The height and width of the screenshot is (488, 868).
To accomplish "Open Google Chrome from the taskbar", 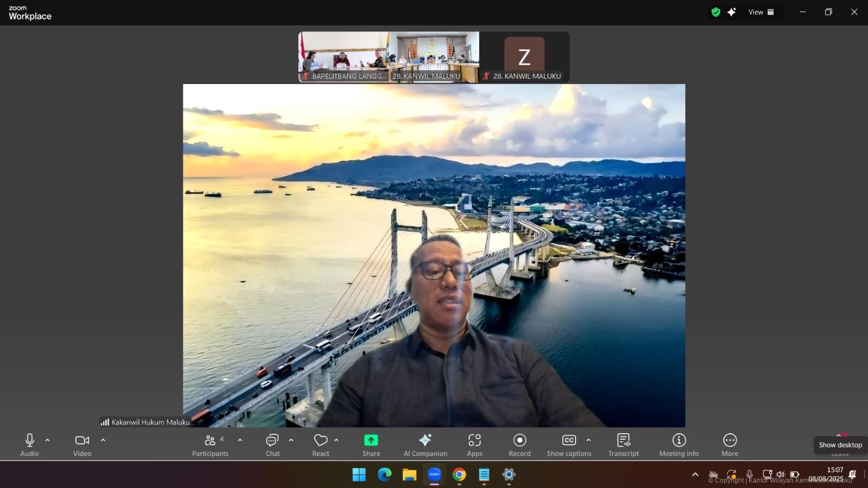I will (x=459, y=475).
